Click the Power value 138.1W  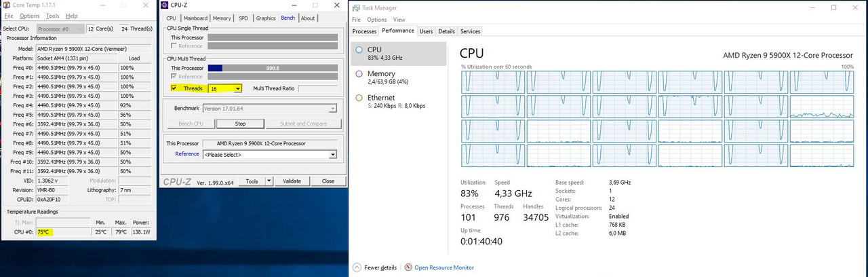[142, 232]
